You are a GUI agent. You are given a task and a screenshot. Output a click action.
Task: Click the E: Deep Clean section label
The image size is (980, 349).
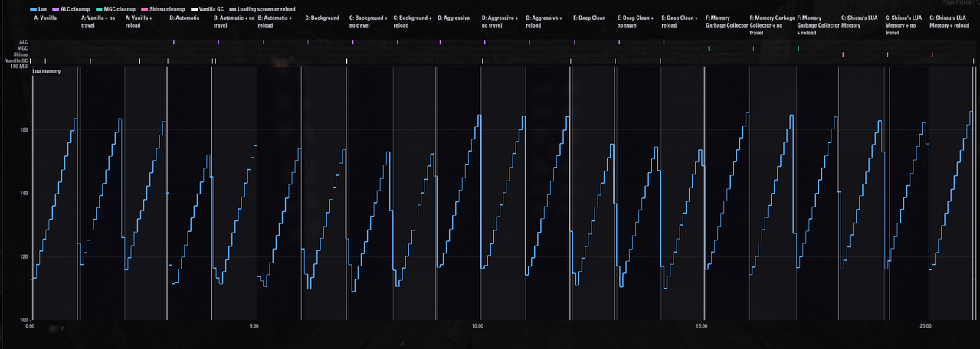[589, 18]
